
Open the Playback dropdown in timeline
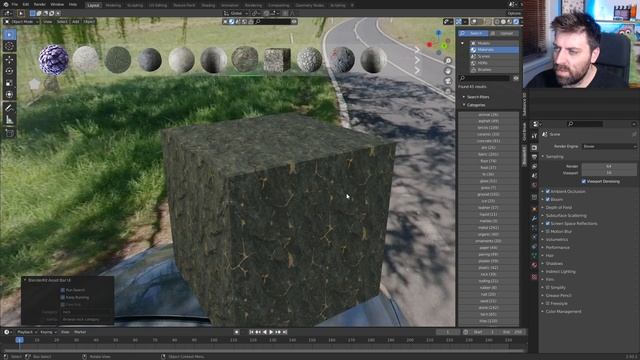coord(27,332)
